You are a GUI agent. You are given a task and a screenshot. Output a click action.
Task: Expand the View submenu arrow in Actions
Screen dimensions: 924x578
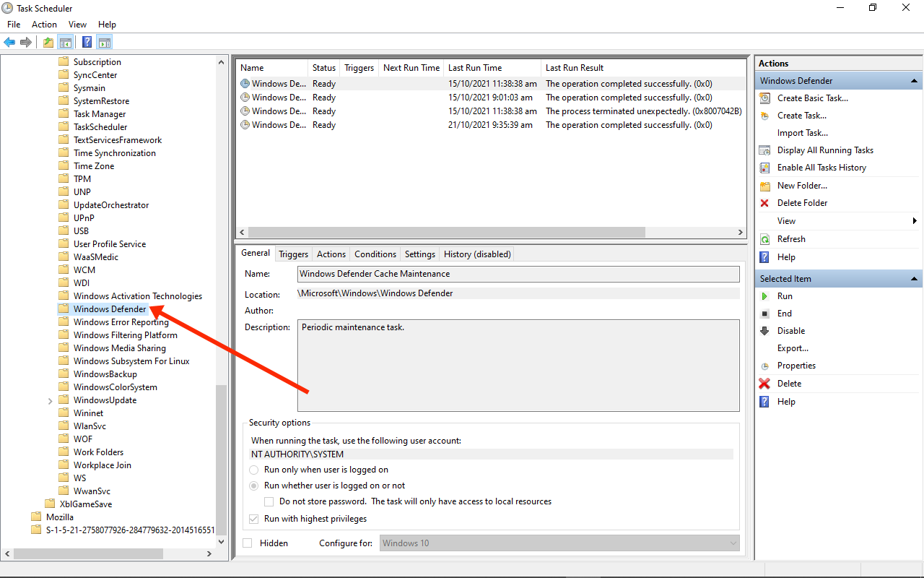click(x=915, y=221)
